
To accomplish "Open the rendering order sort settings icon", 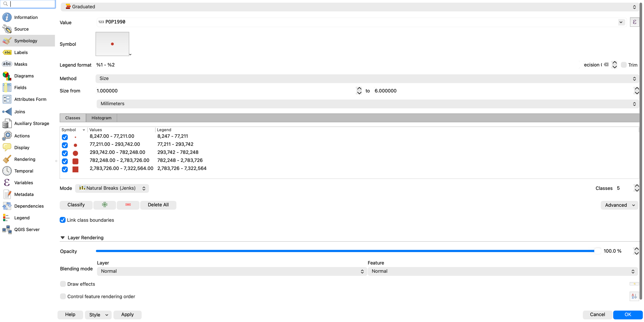I will coord(634,296).
